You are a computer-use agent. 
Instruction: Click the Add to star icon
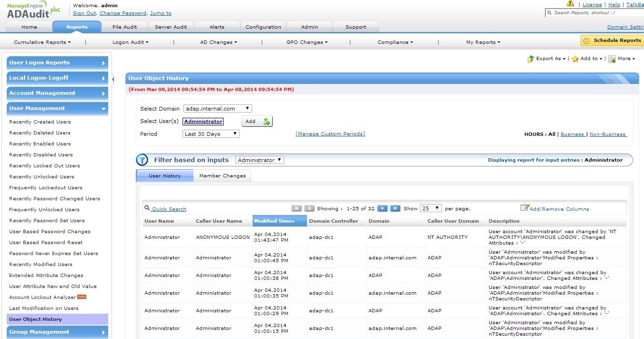click(575, 59)
